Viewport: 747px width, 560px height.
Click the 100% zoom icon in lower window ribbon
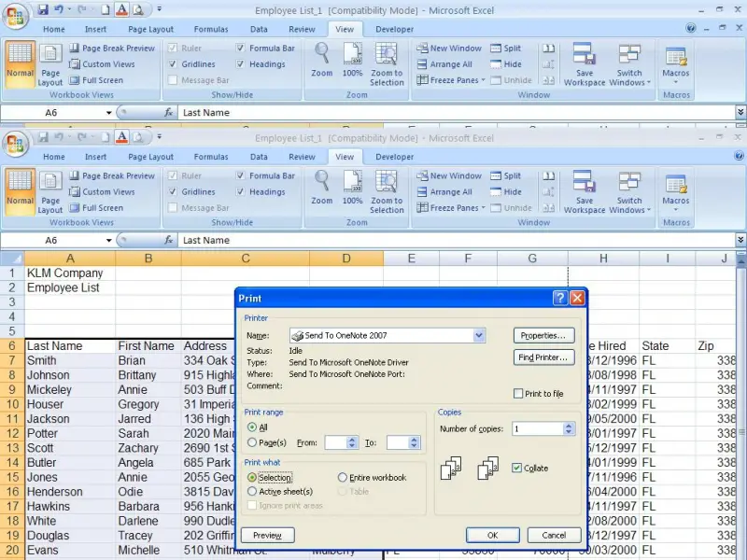(353, 189)
